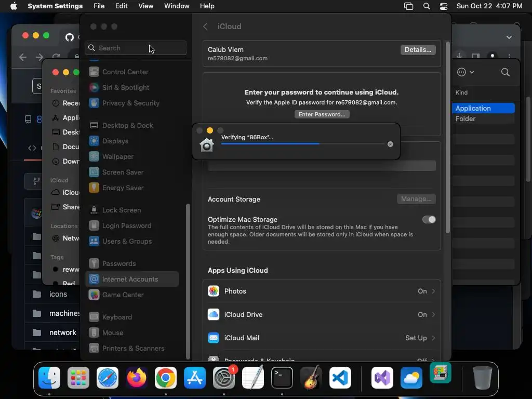Expand iCloud Mail Set Up row
Screen dimensions: 532x399
tap(322, 338)
